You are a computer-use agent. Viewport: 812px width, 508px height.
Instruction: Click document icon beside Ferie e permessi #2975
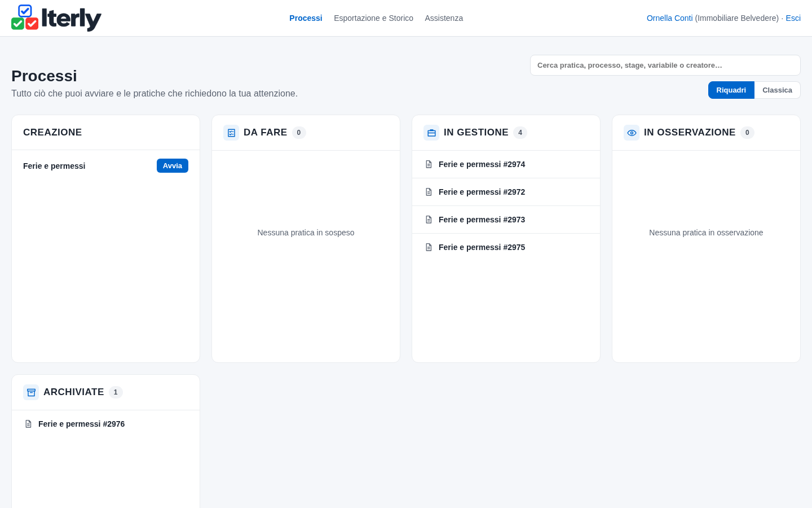[x=429, y=247]
